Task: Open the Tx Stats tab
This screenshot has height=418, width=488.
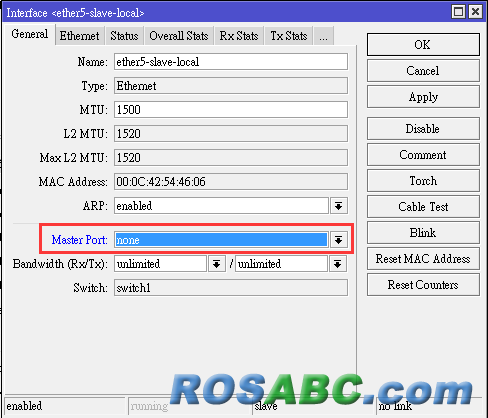Action: tap(289, 36)
